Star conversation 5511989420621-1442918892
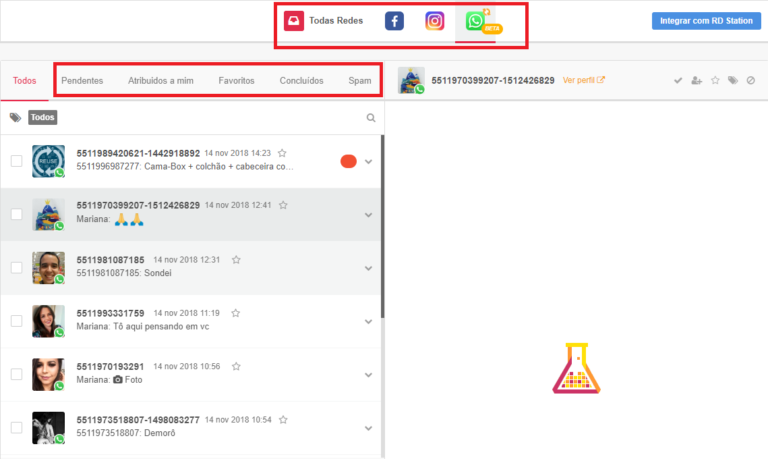Screen dimensions: 768x459 pos(282,153)
